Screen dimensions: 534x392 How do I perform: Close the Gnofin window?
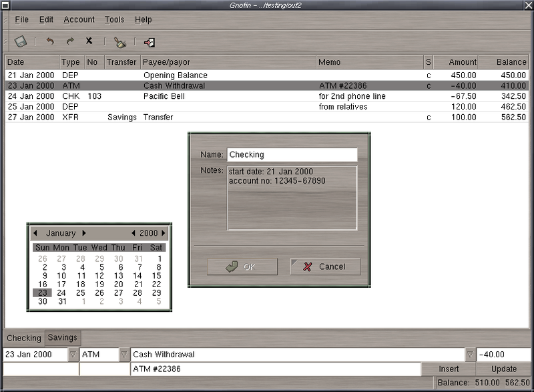coord(529,5)
